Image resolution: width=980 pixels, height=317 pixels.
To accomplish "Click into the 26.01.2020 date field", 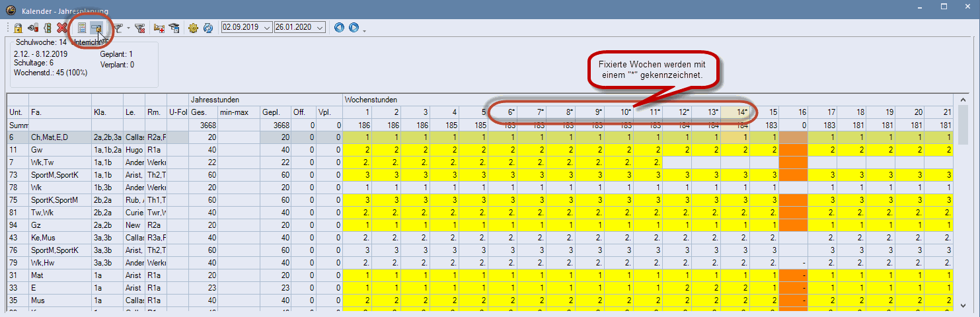I will (x=295, y=28).
